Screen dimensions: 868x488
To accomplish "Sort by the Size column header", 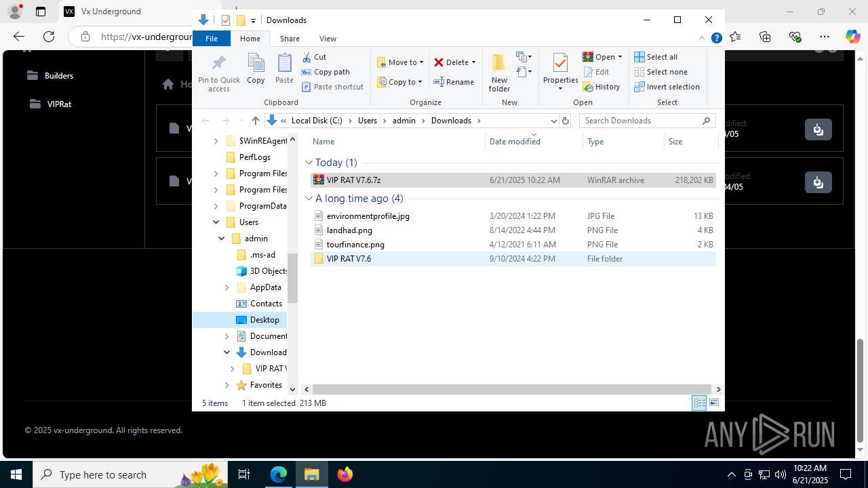I will tap(691, 142).
